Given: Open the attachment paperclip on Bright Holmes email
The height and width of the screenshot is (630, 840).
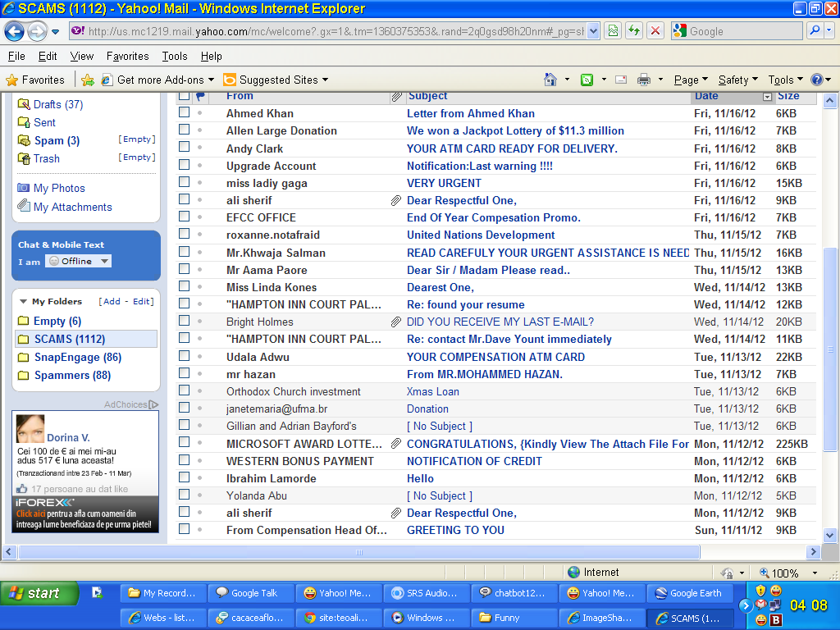Looking at the screenshot, I should 396,322.
